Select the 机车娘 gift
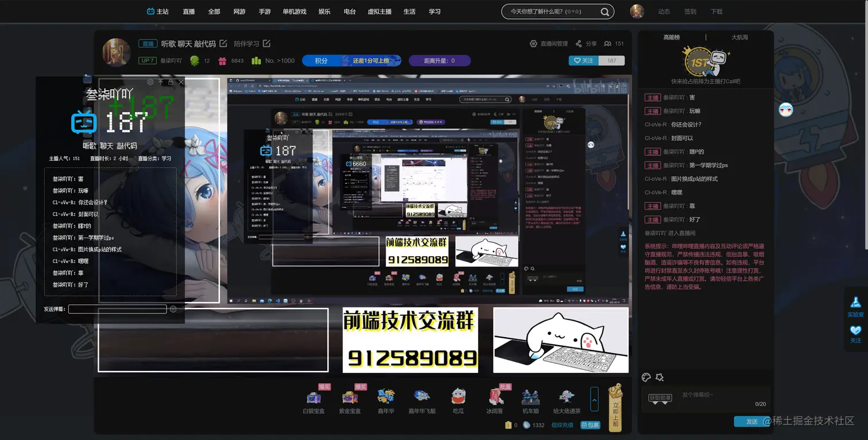Viewport: 868px width, 440px height. point(530,400)
